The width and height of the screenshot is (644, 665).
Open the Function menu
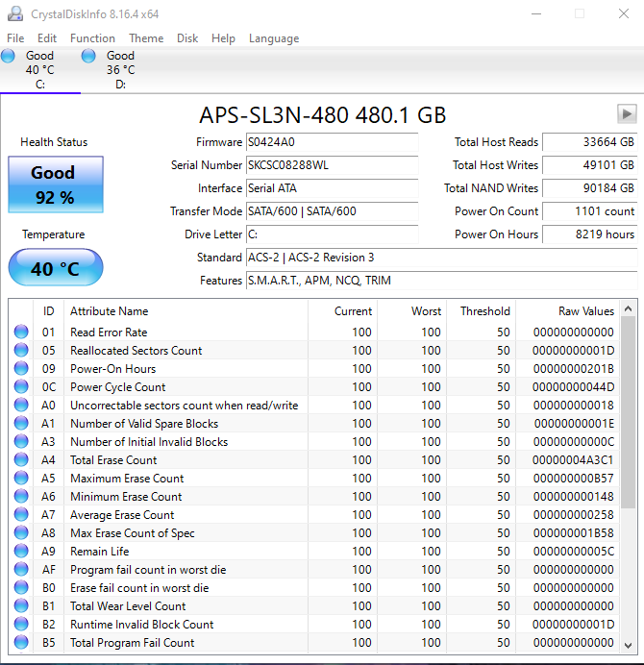tap(92, 38)
